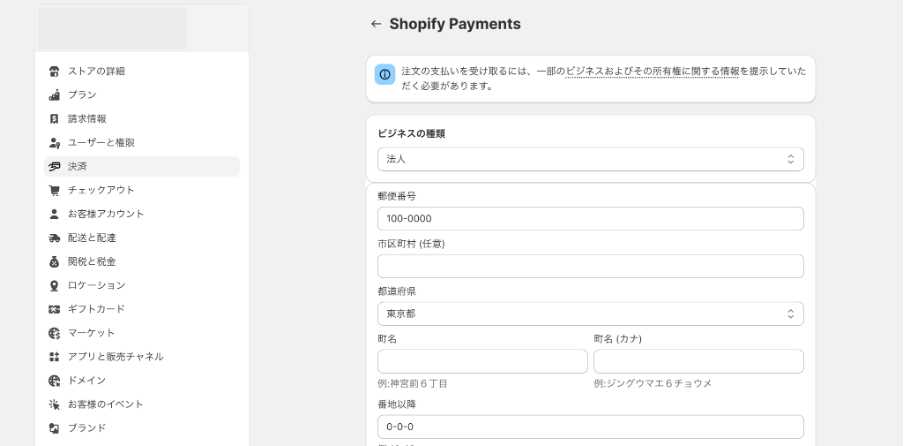Click the 市区町村 (任意) input field

590,266
